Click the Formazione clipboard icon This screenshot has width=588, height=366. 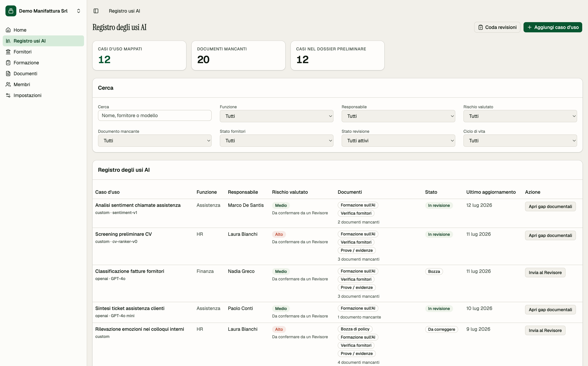point(8,63)
